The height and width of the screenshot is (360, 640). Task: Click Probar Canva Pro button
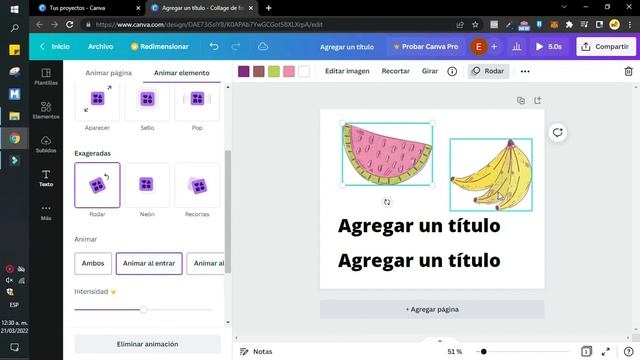pyautogui.click(x=426, y=47)
